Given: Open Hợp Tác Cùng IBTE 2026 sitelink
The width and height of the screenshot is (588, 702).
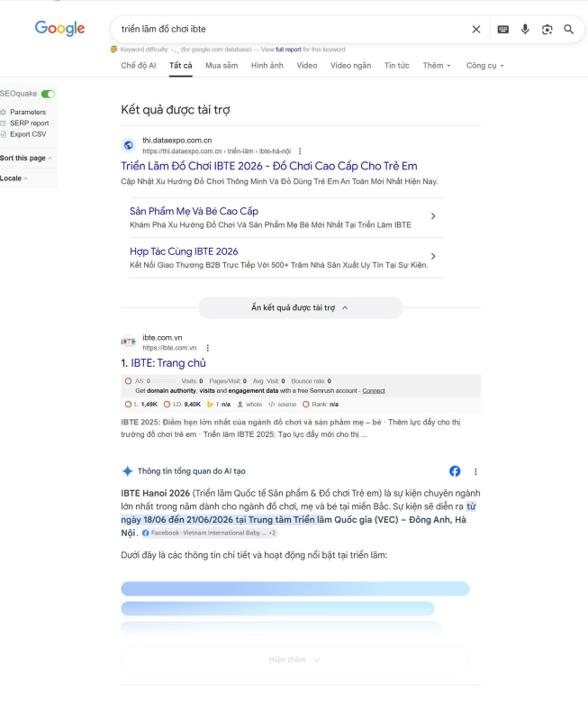Looking at the screenshot, I should (x=184, y=251).
